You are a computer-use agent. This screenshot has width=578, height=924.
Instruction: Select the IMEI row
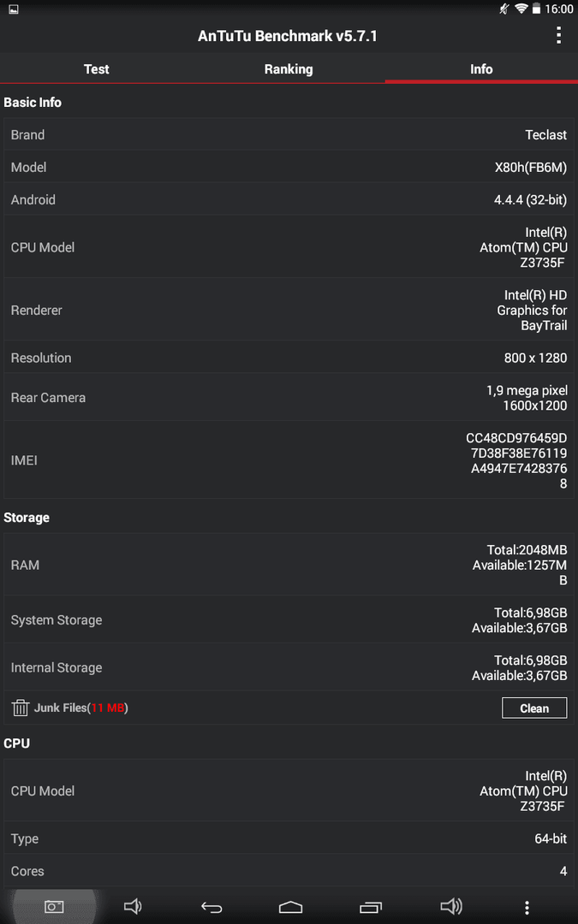point(289,459)
